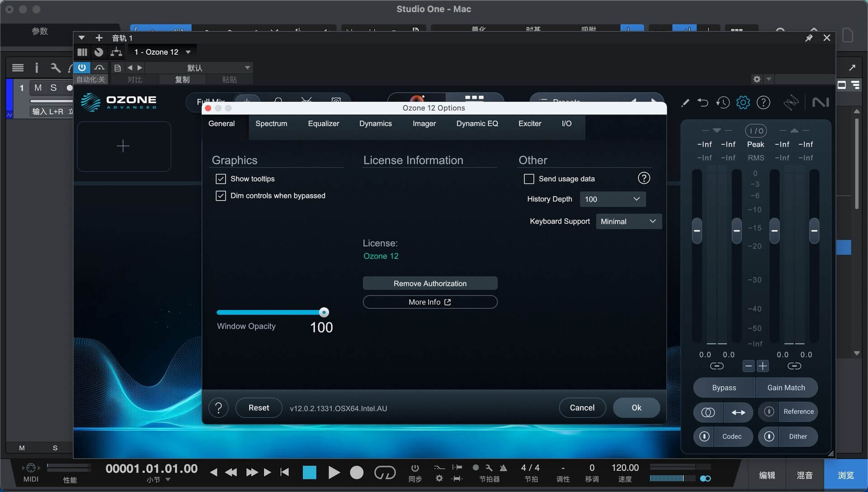Image resolution: width=868 pixels, height=492 pixels.
Task: Toggle Dim controls when bypassed checkbox
Action: pos(221,196)
